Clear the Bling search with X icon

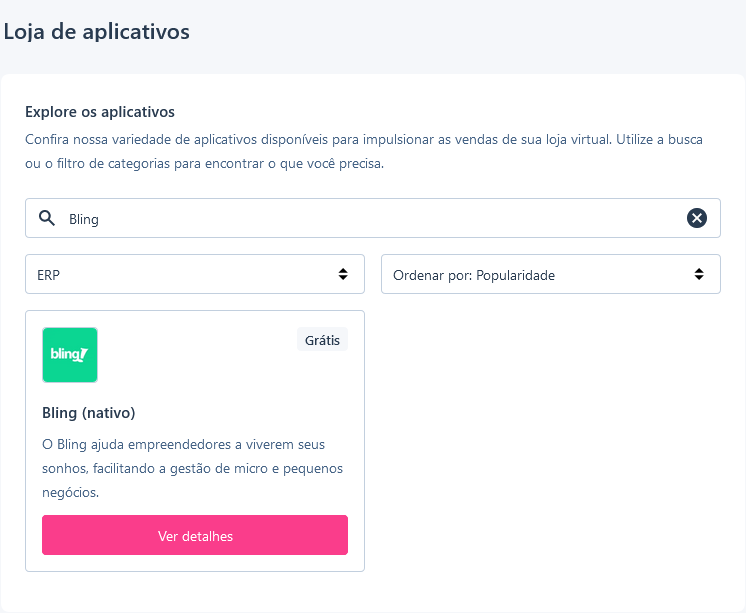pyautogui.click(x=697, y=218)
